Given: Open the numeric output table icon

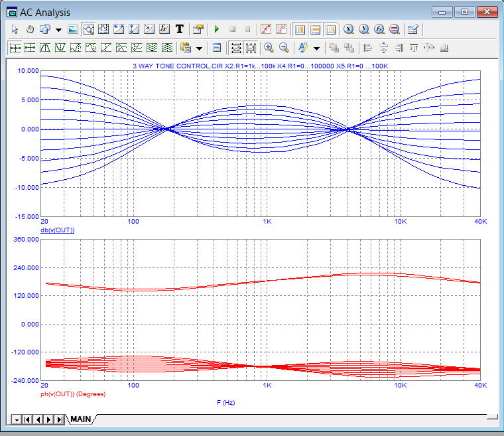Looking at the screenshot, I should pos(412,29).
